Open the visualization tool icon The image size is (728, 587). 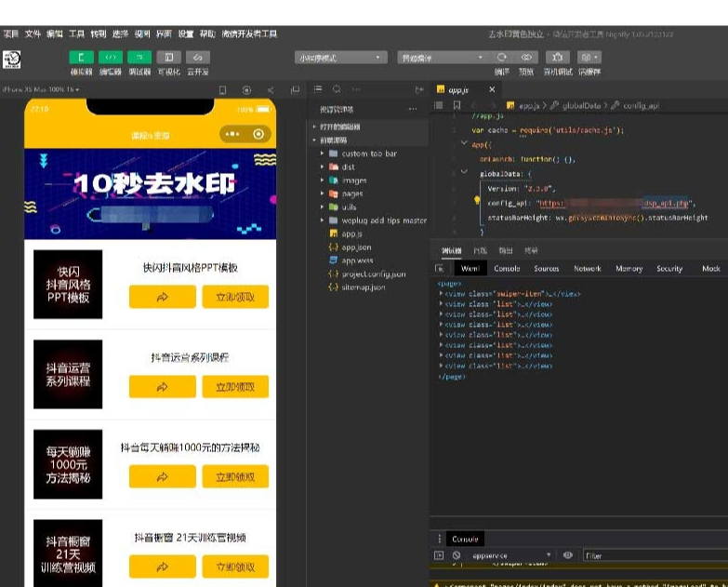coord(168,57)
